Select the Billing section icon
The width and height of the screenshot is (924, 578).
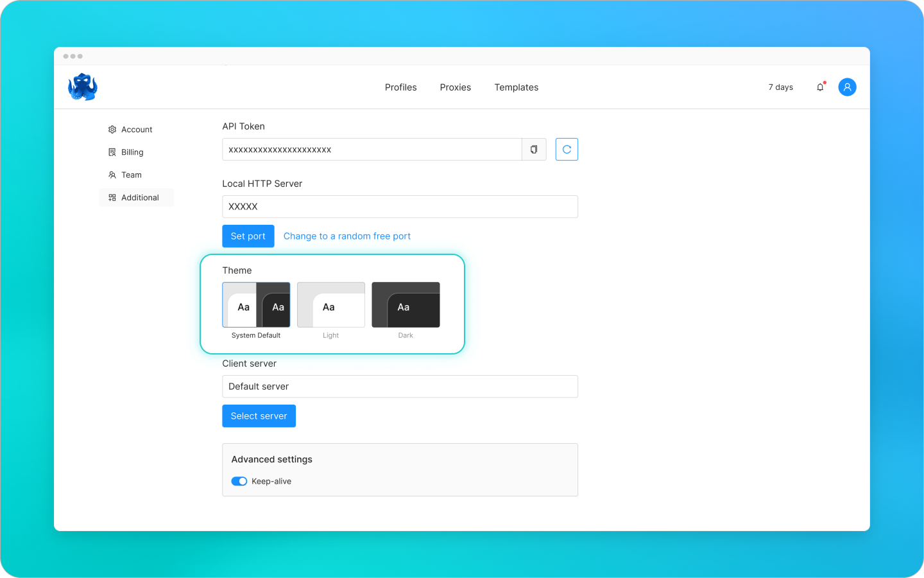[112, 152]
